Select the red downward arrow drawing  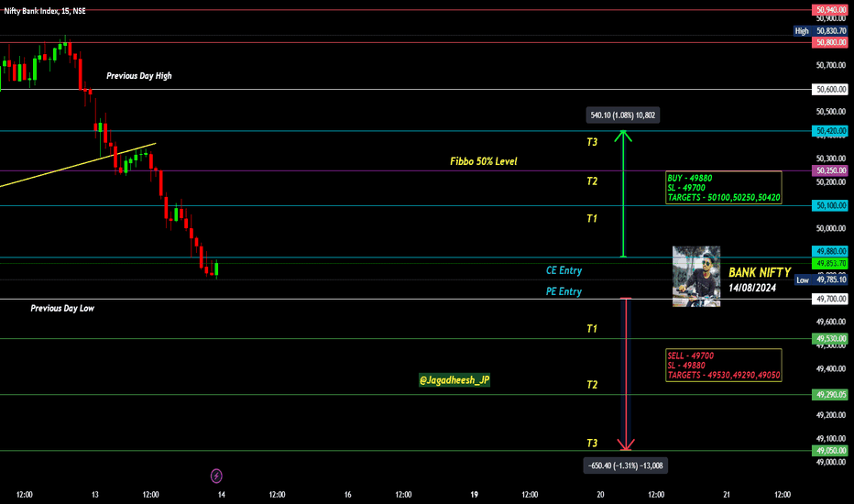pyautogui.click(x=627, y=374)
